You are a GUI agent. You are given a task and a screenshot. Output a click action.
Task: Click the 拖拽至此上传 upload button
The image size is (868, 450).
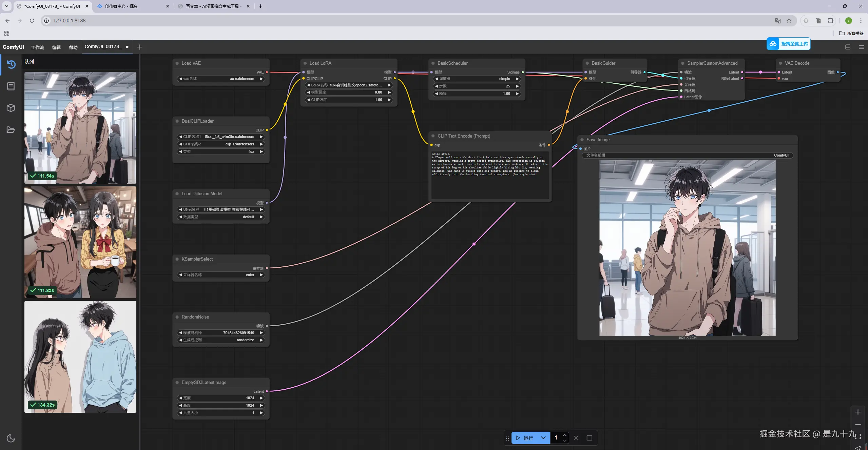[x=788, y=44]
